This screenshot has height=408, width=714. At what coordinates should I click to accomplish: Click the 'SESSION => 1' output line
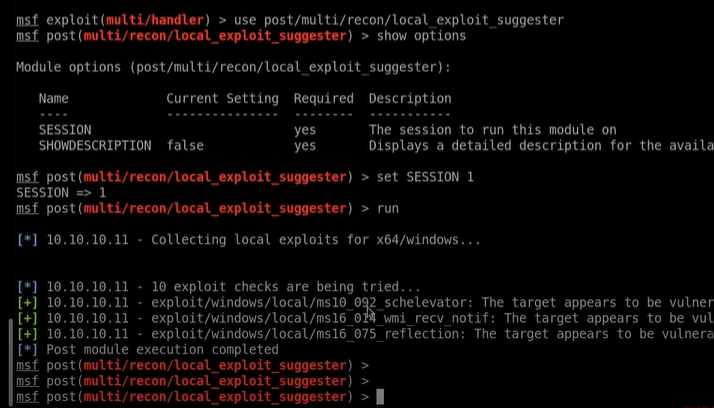(61, 193)
